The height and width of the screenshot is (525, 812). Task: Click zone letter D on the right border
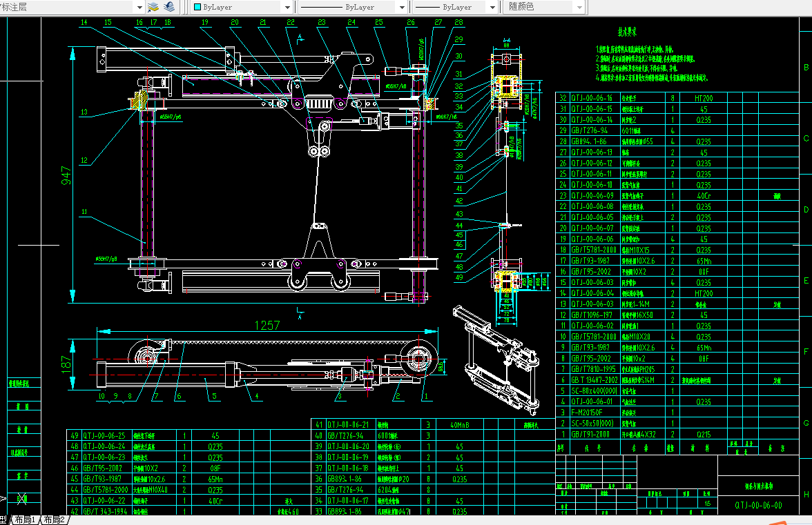tap(806, 210)
